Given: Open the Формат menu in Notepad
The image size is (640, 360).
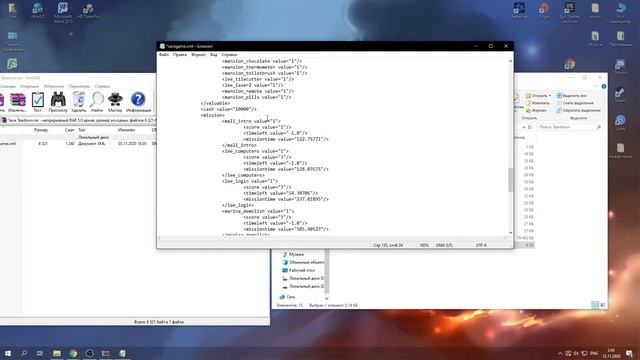Looking at the screenshot, I should point(198,54).
